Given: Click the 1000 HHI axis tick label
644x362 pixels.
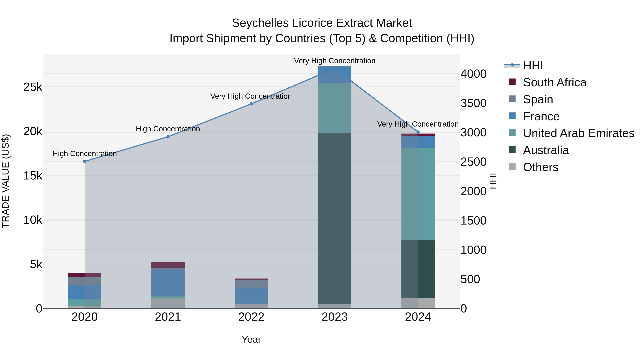Looking at the screenshot, I should click(474, 250).
